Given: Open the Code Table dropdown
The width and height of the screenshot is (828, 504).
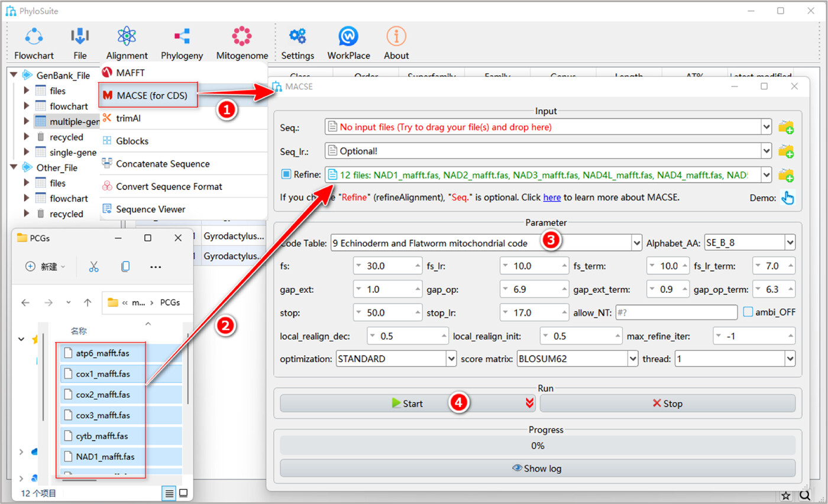Looking at the screenshot, I should coord(636,243).
